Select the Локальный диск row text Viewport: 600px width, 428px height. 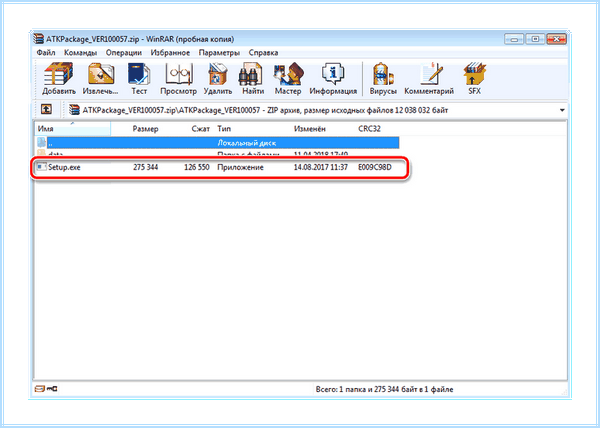[x=247, y=143]
